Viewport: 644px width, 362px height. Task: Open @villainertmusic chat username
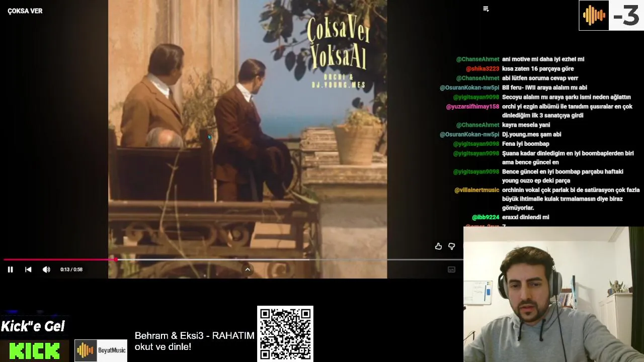[x=477, y=190]
